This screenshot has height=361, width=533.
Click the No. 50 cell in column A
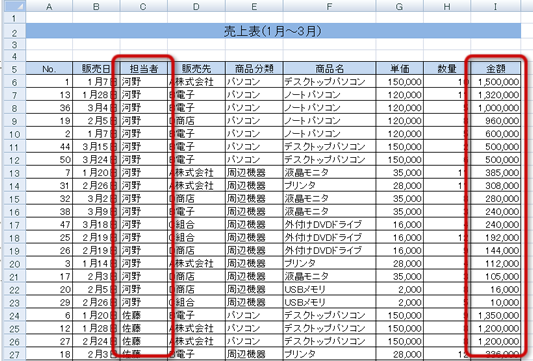click(x=49, y=159)
